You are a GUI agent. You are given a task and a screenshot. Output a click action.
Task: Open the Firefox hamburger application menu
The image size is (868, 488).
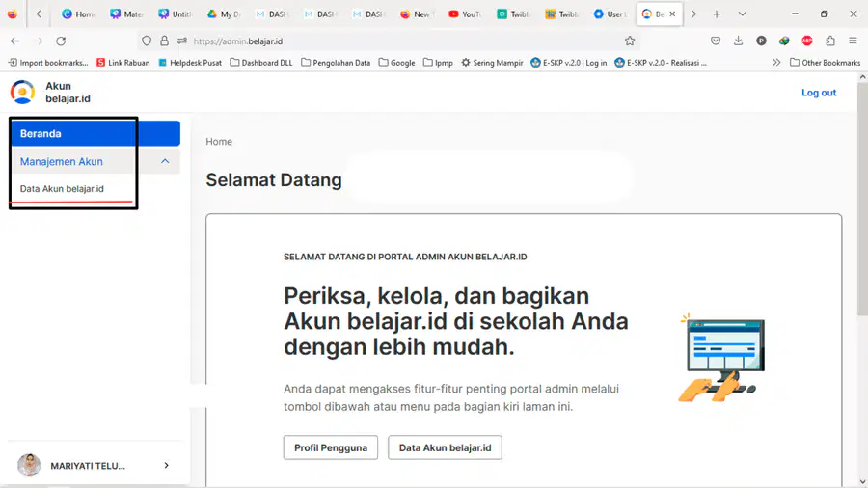854,41
